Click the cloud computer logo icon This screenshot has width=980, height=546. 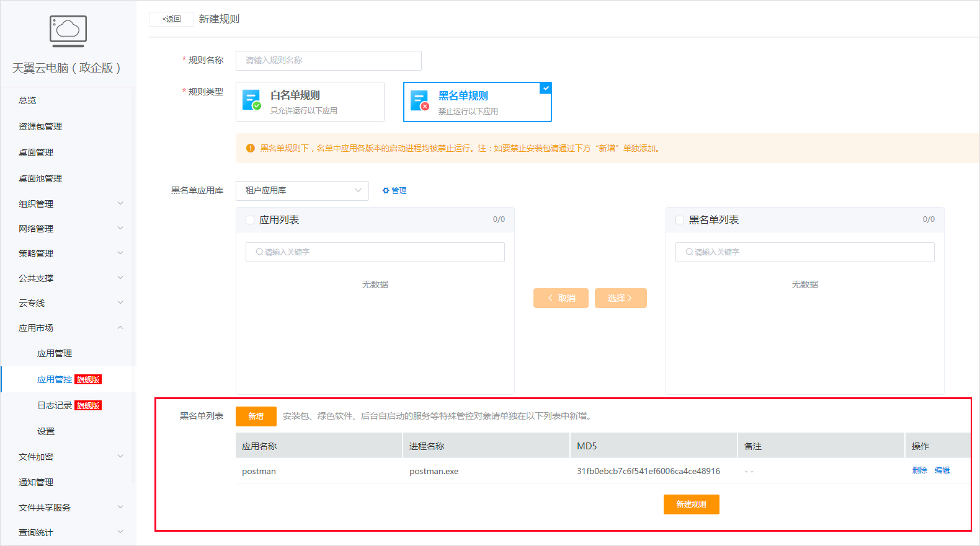68,31
